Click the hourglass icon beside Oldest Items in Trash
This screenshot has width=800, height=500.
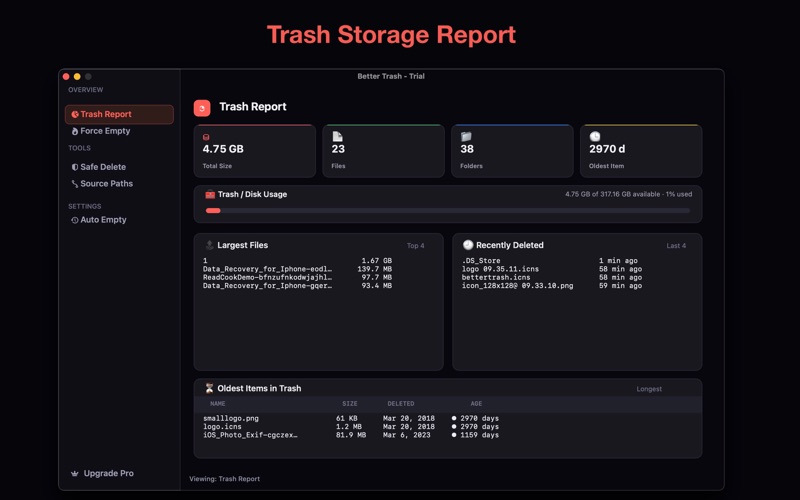[209, 388]
